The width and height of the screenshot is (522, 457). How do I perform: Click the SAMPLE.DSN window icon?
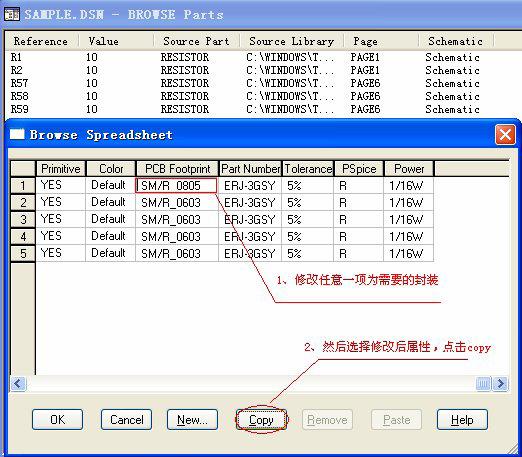coord(12,14)
